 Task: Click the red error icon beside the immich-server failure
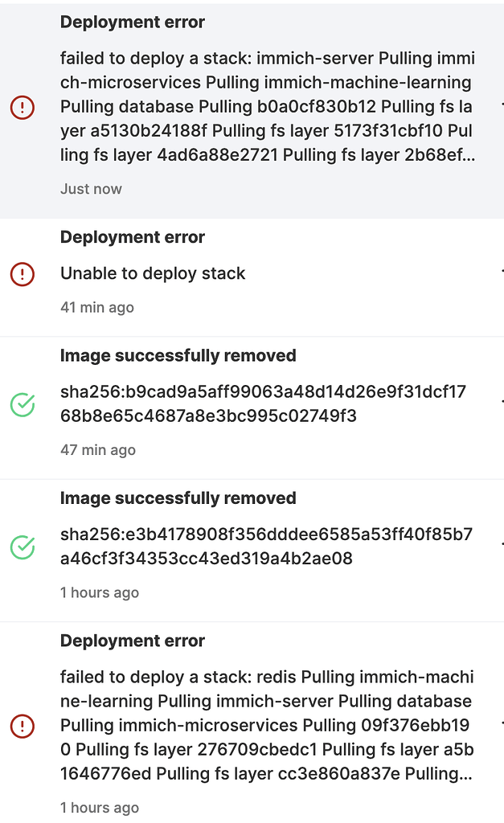tap(23, 108)
